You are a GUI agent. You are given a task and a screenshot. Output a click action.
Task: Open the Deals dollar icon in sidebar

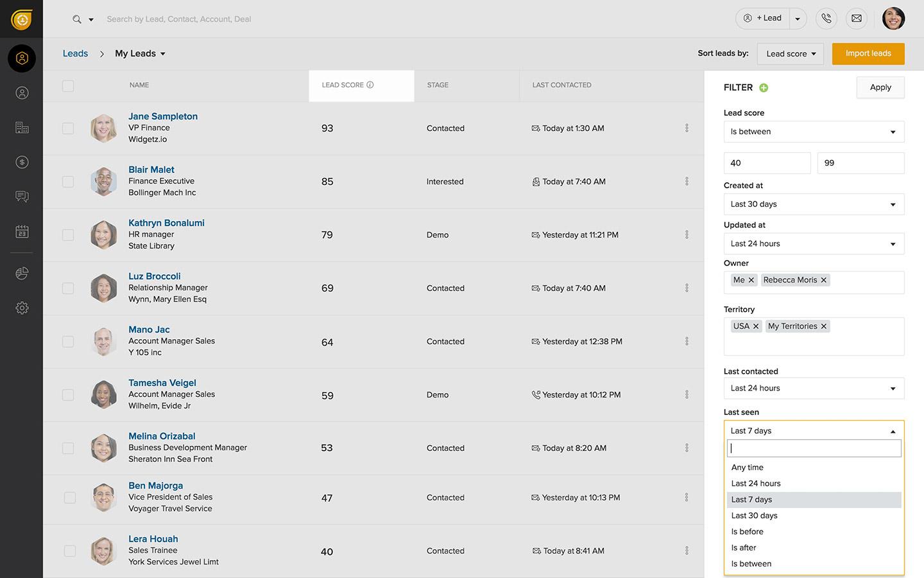click(x=22, y=162)
